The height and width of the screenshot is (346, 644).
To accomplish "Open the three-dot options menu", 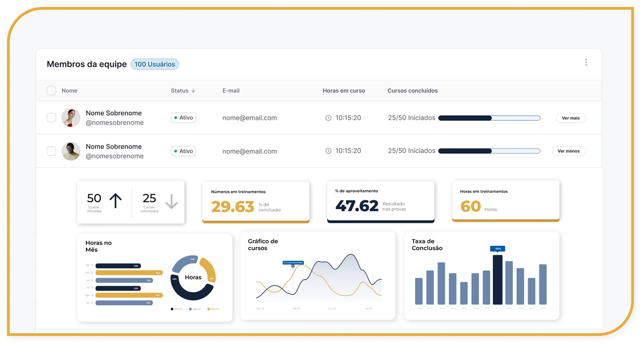I will [586, 62].
